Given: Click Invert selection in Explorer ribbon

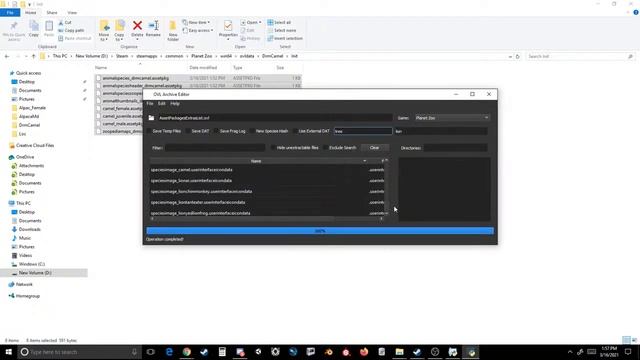Looking at the screenshot, I should [285, 38].
